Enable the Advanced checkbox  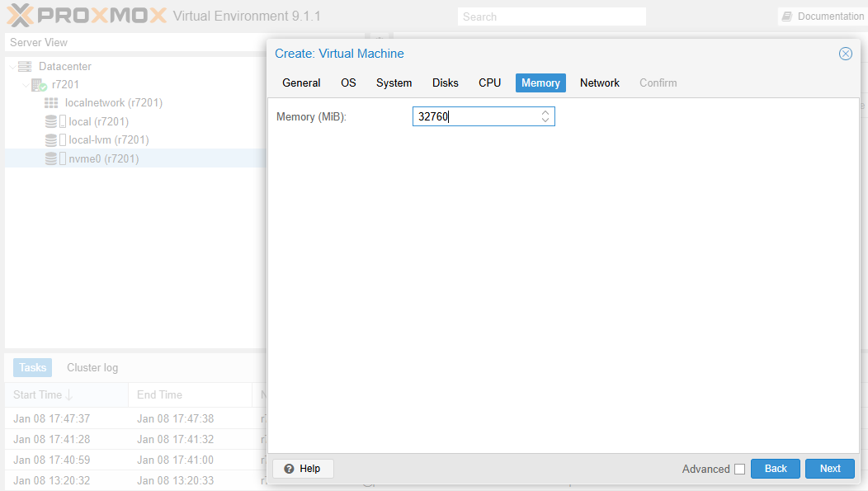click(739, 470)
